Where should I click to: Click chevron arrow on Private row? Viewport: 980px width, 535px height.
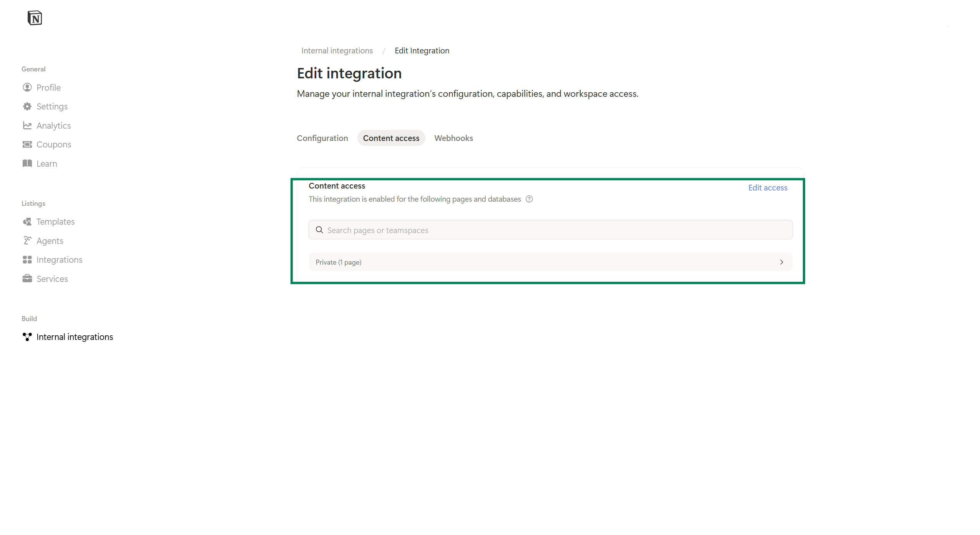tap(781, 262)
